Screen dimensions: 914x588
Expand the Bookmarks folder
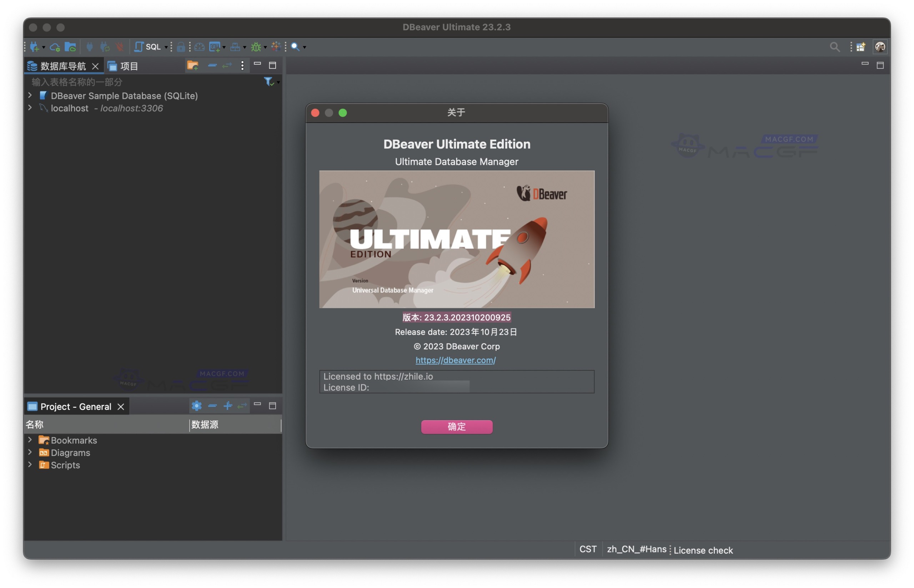point(30,440)
